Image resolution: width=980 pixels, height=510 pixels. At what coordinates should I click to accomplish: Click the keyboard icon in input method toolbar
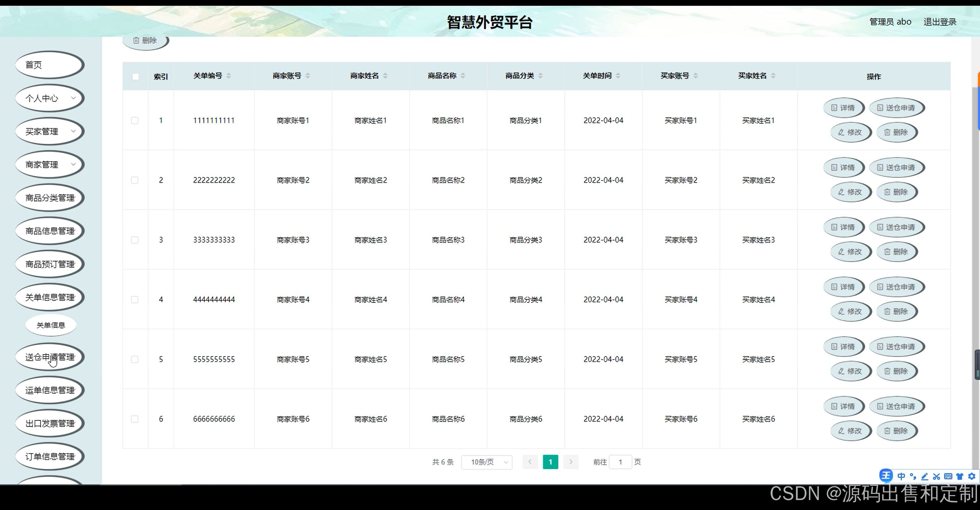(948, 476)
